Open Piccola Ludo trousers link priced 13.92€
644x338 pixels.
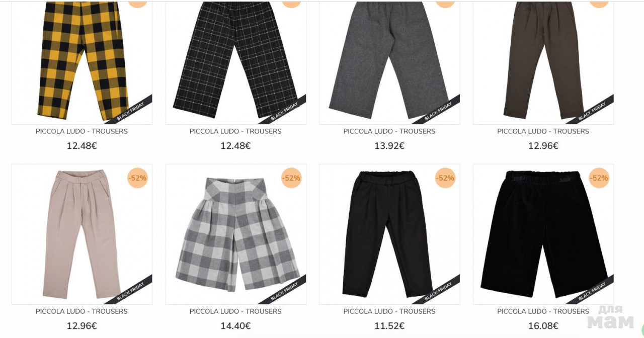coord(389,131)
